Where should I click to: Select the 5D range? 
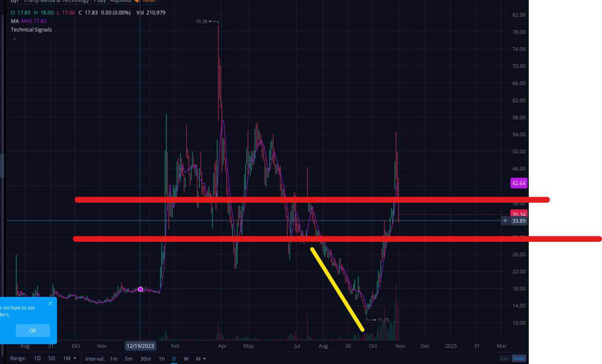click(x=52, y=358)
